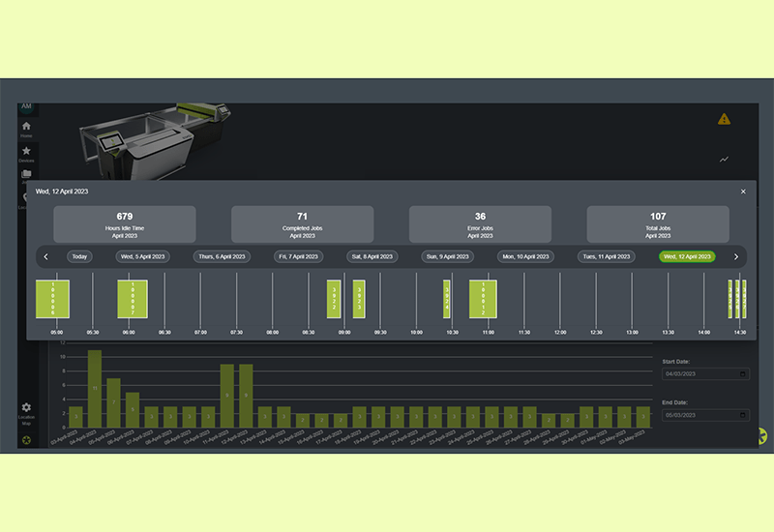Select the Today date chip
Screen dimensions: 774x532
click(x=79, y=256)
